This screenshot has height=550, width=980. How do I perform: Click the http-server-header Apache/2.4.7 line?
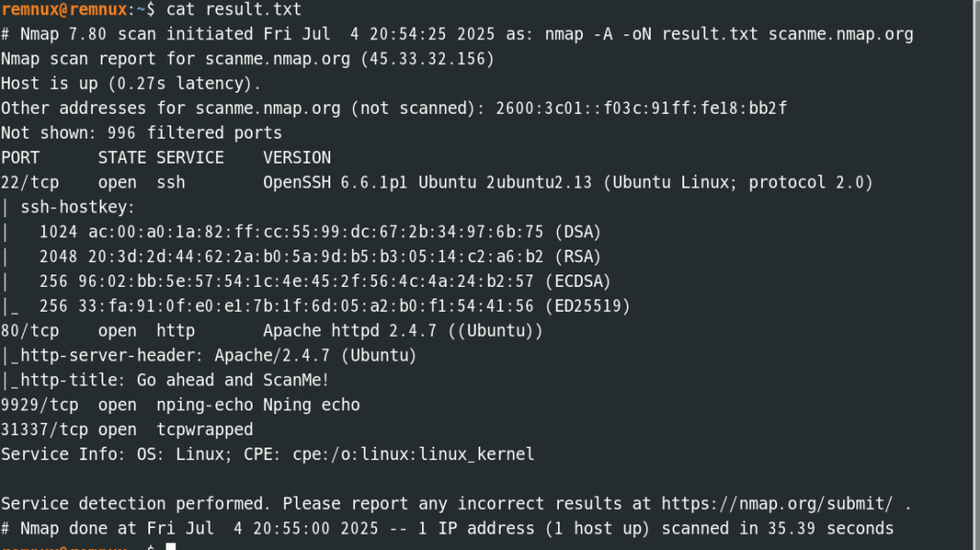[208, 356]
